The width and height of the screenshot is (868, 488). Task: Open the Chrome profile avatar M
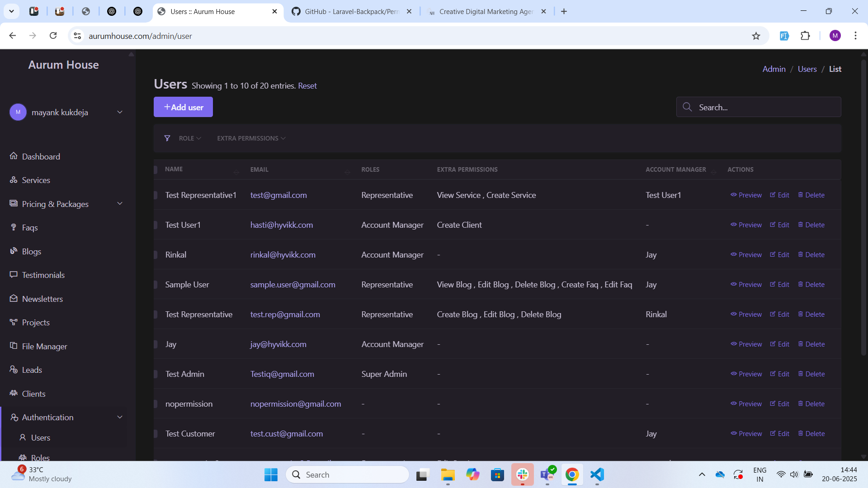(x=835, y=36)
